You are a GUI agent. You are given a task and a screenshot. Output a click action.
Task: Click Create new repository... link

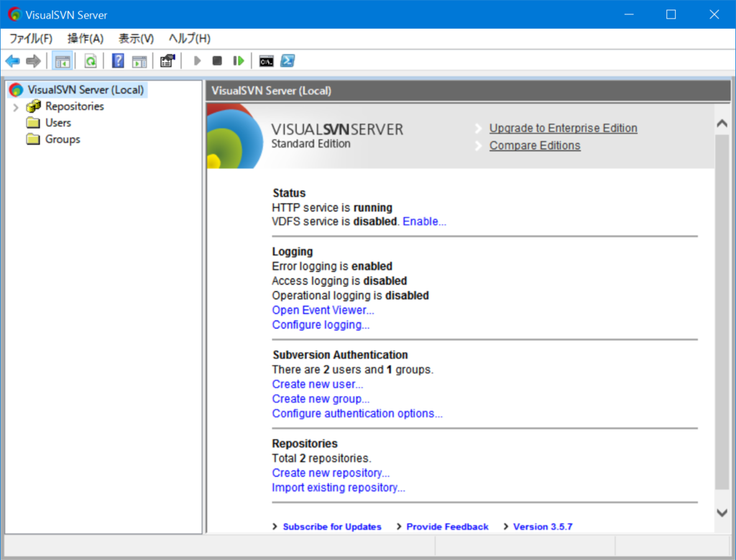(331, 473)
